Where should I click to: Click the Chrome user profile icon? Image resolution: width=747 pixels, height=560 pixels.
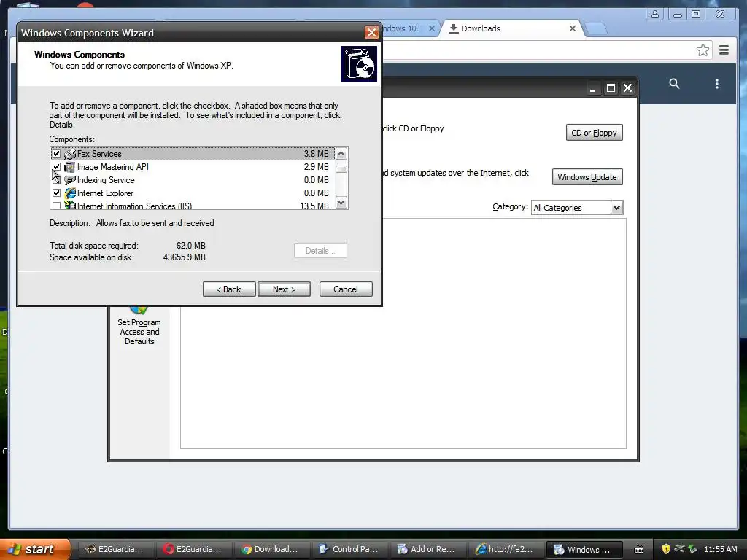tap(655, 14)
